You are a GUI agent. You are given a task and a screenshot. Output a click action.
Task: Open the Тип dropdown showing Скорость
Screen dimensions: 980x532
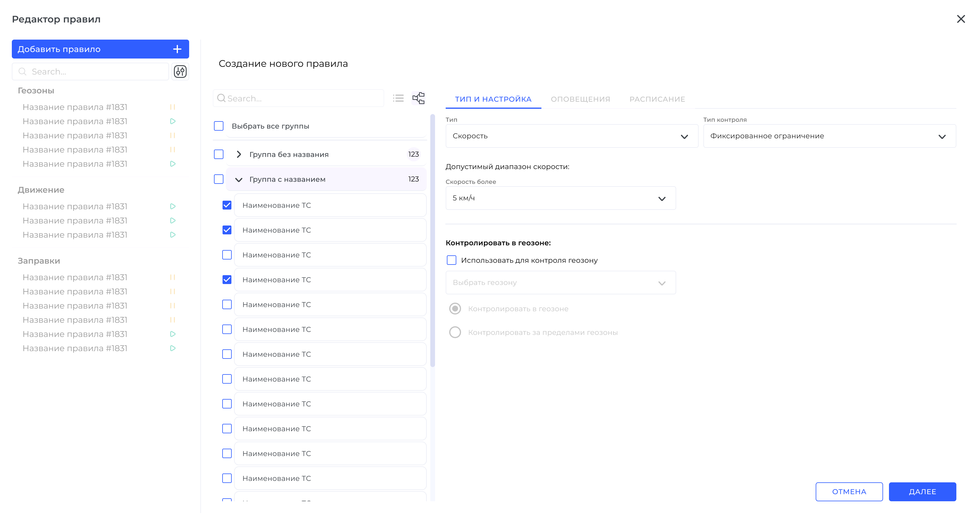[571, 136]
